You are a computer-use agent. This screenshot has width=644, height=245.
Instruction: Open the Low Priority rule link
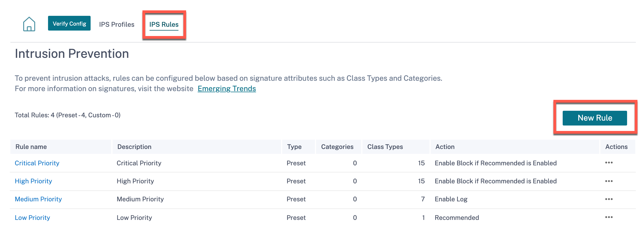tap(32, 218)
